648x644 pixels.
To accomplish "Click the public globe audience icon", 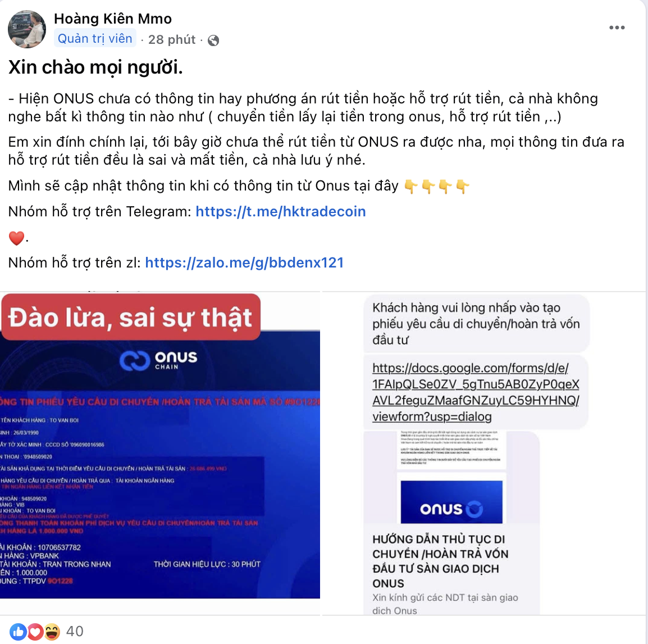I will pos(213,40).
